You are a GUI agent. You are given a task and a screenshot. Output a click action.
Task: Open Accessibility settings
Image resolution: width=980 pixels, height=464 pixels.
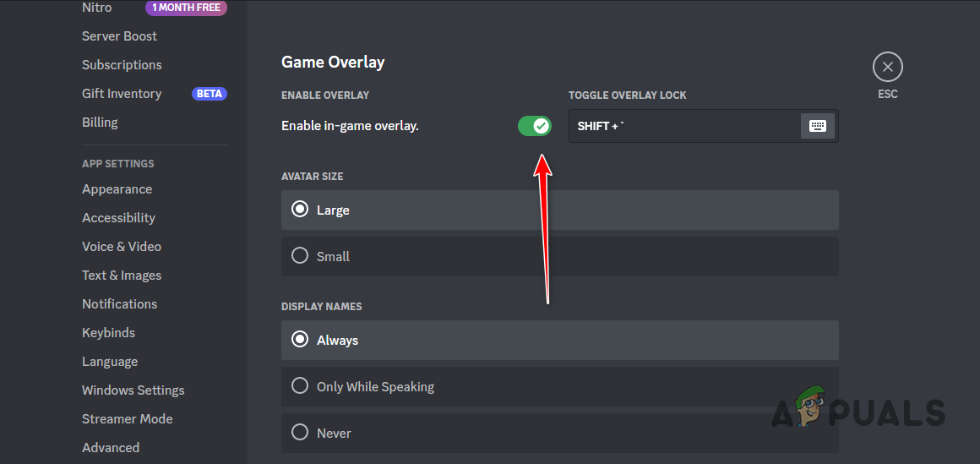click(118, 218)
